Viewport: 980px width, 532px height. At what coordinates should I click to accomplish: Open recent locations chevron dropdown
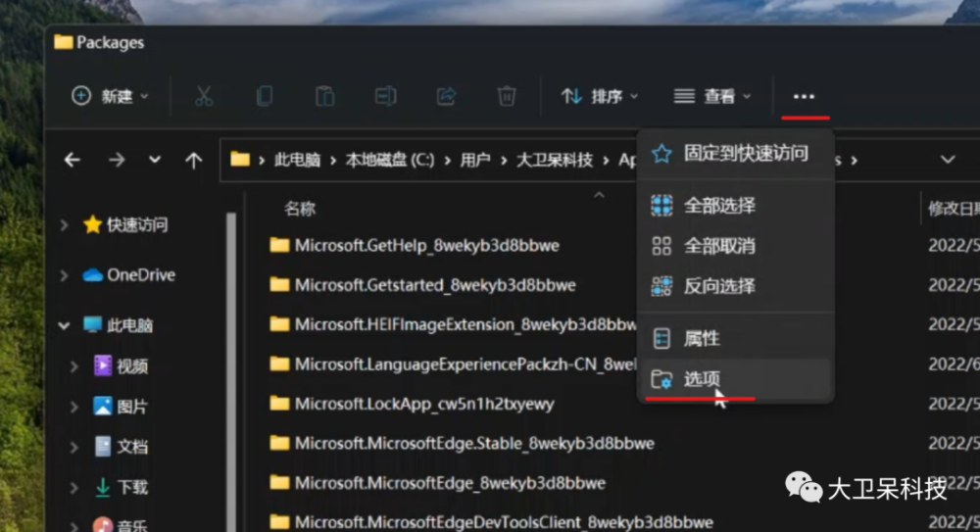[155, 160]
